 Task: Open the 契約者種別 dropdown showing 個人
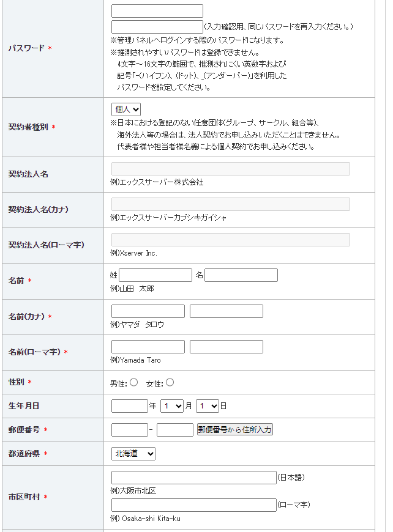point(126,109)
